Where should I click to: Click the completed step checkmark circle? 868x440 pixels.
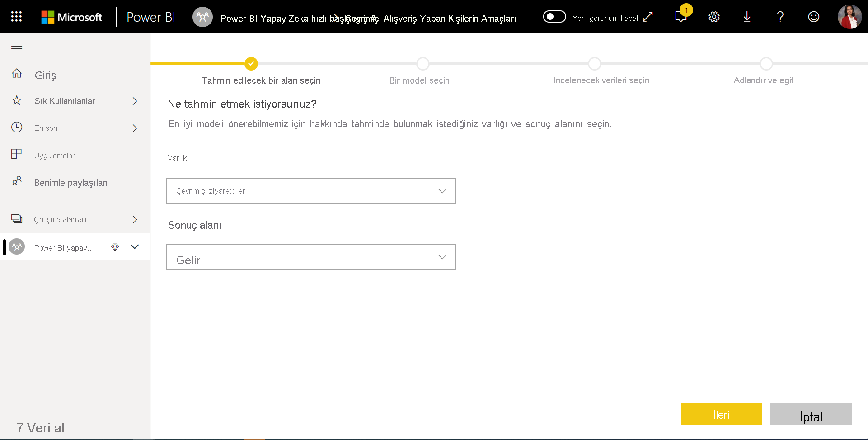click(x=251, y=64)
